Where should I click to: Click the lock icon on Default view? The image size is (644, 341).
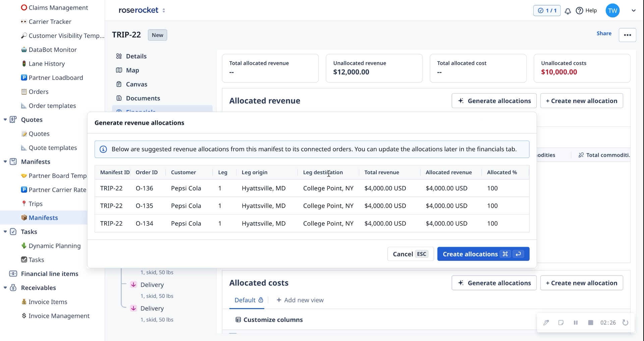[x=261, y=300]
